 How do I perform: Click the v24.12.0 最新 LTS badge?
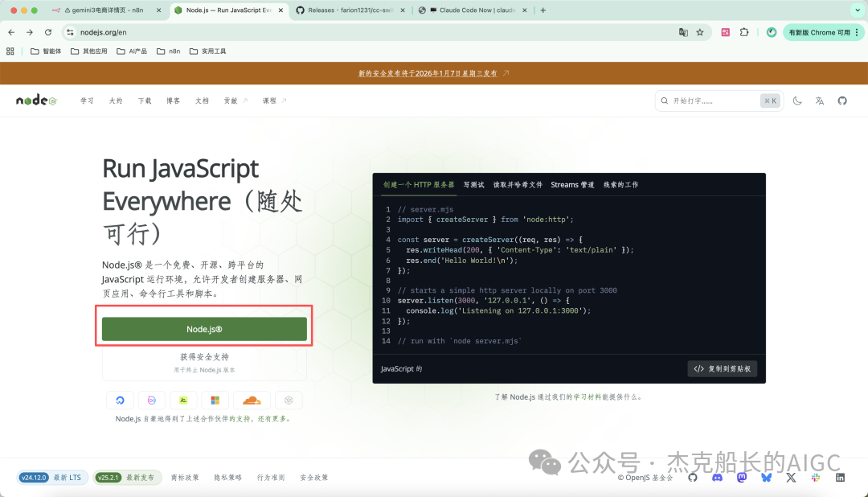click(x=52, y=478)
